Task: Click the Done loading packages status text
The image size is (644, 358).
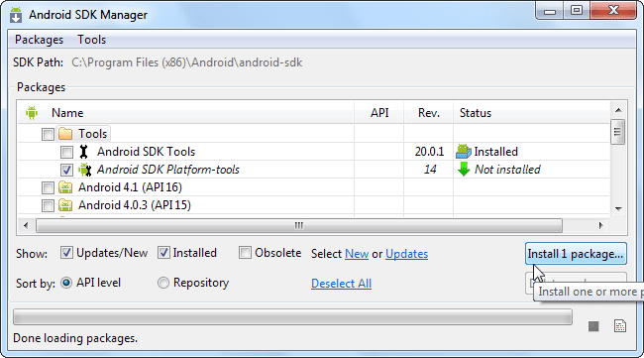Action: (75, 338)
